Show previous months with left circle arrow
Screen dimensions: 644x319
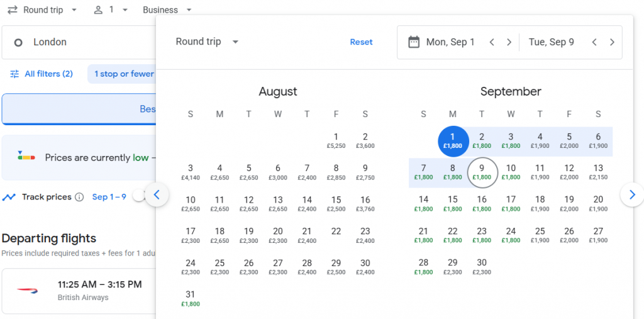pyautogui.click(x=157, y=195)
